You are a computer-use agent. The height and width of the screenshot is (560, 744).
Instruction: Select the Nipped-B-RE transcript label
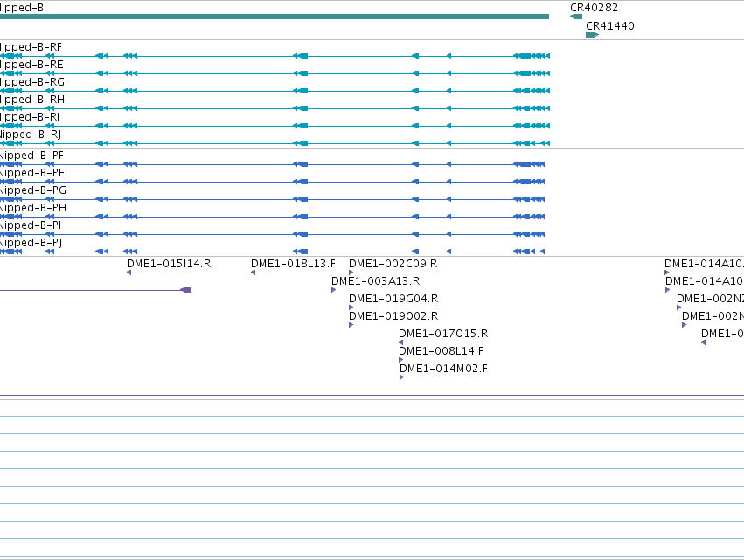click(x=31, y=65)
